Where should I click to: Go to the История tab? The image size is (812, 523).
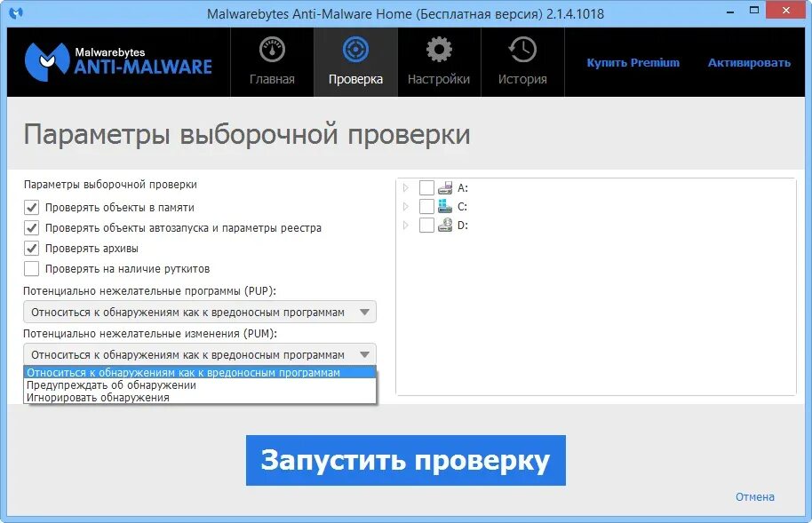click(x=522, y=62)
